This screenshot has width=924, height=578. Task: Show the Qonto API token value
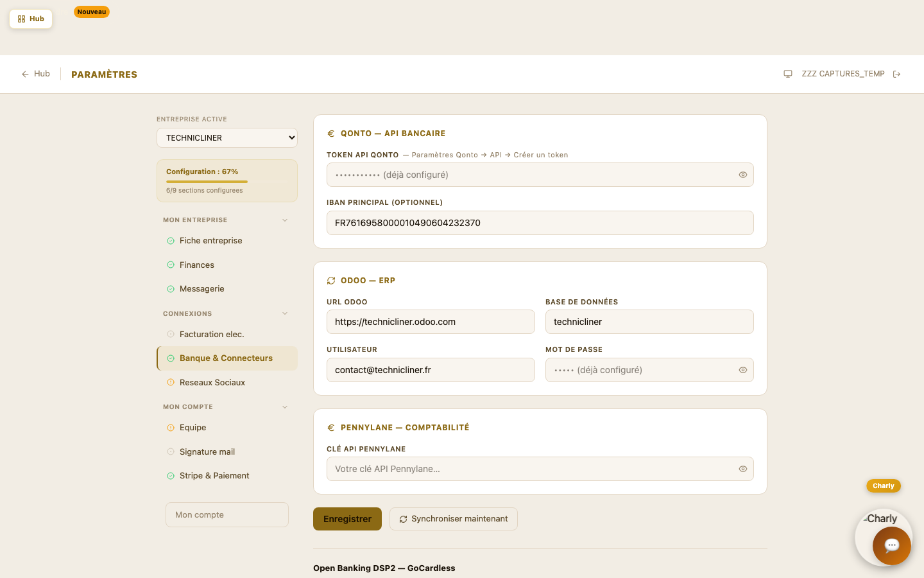743,175
